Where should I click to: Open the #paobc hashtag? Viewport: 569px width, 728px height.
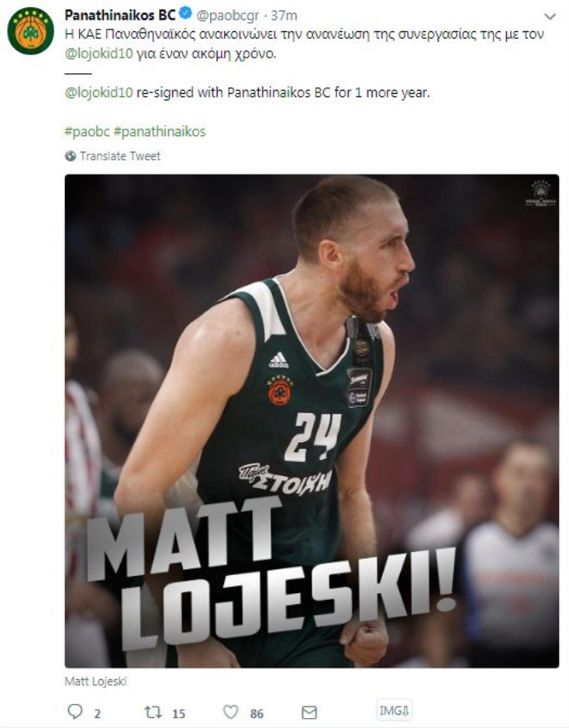(x=87, y=132)
